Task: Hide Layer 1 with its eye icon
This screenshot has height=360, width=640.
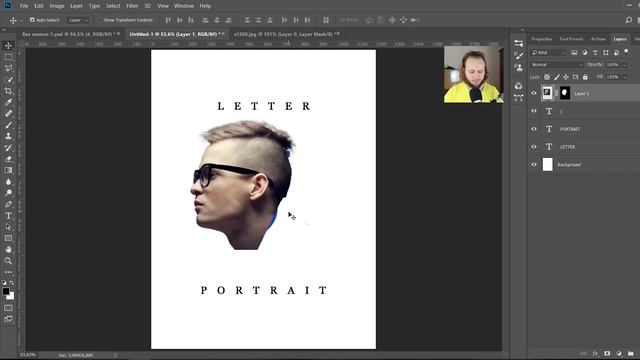Action: [x=533, y=93]
